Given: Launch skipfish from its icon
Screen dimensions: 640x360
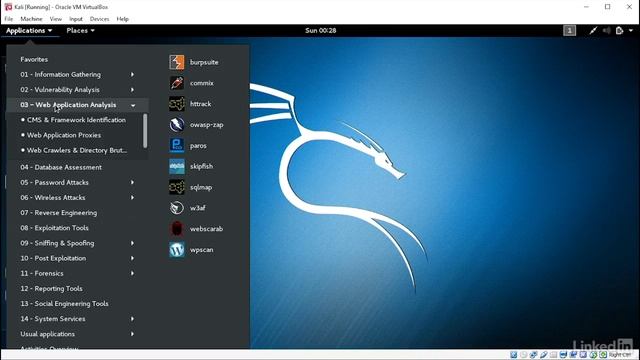Looking at the screenshot, I should [x=177, y=167].
